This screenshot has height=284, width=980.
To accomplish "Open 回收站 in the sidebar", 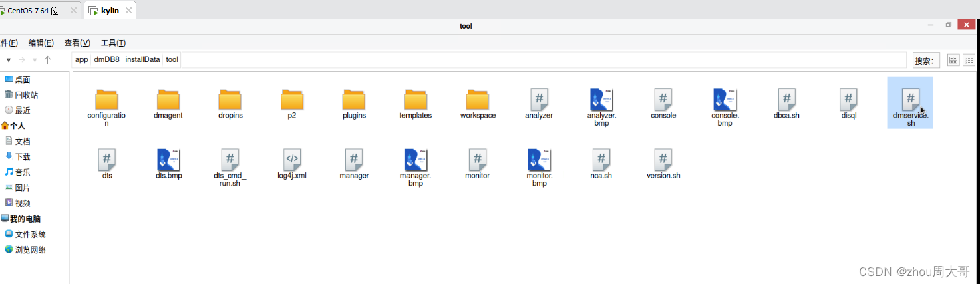I will 22,95.
